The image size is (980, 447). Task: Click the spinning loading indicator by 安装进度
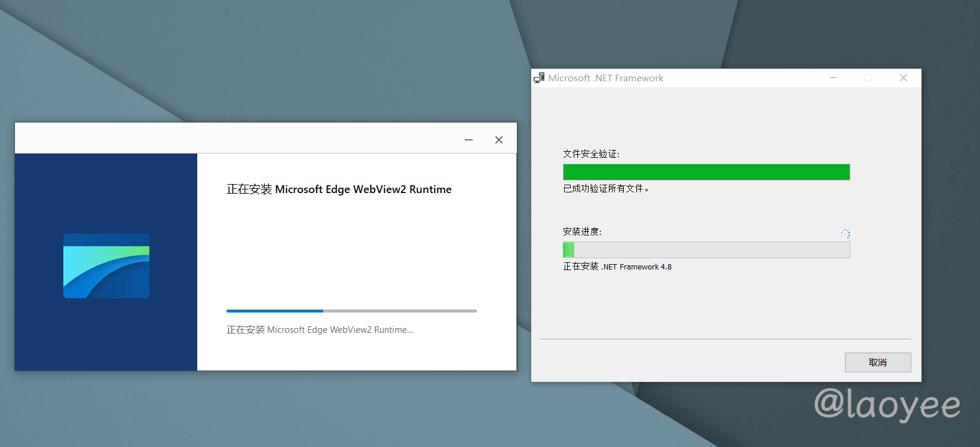click(845, 234)
